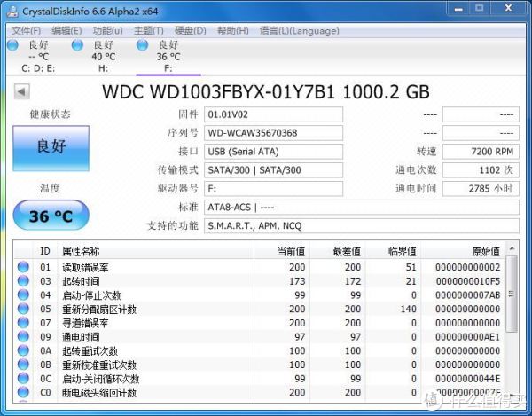532x416 pixels.
Task: Open the 硬盘(D) menu
Action: (190, 31)
